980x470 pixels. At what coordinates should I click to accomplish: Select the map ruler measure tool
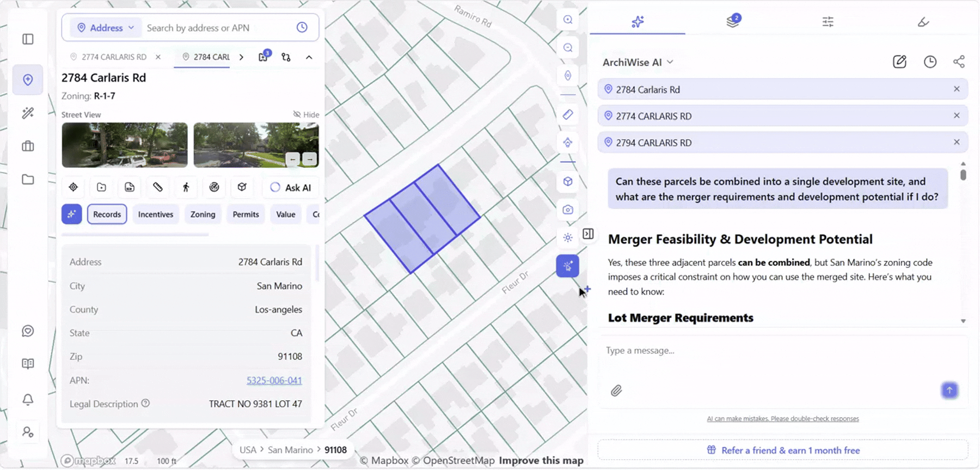tap(568, 114)
